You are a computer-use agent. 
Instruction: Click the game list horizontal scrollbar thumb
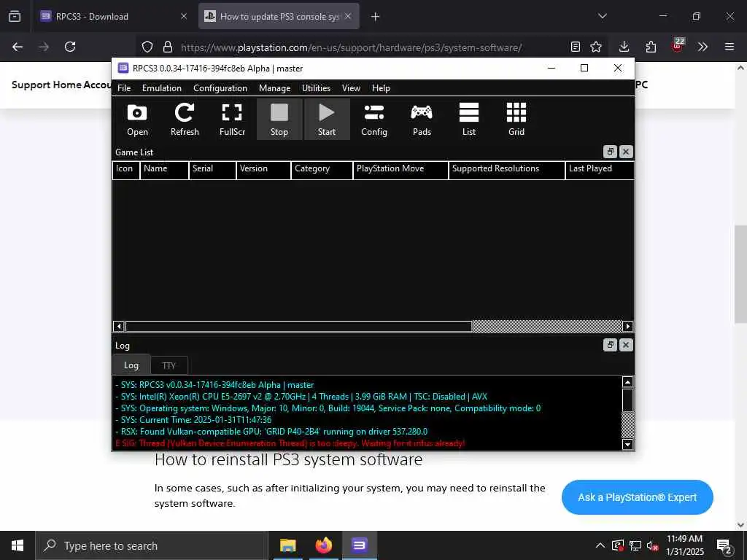pyautogui.click(x=298, y=326)
